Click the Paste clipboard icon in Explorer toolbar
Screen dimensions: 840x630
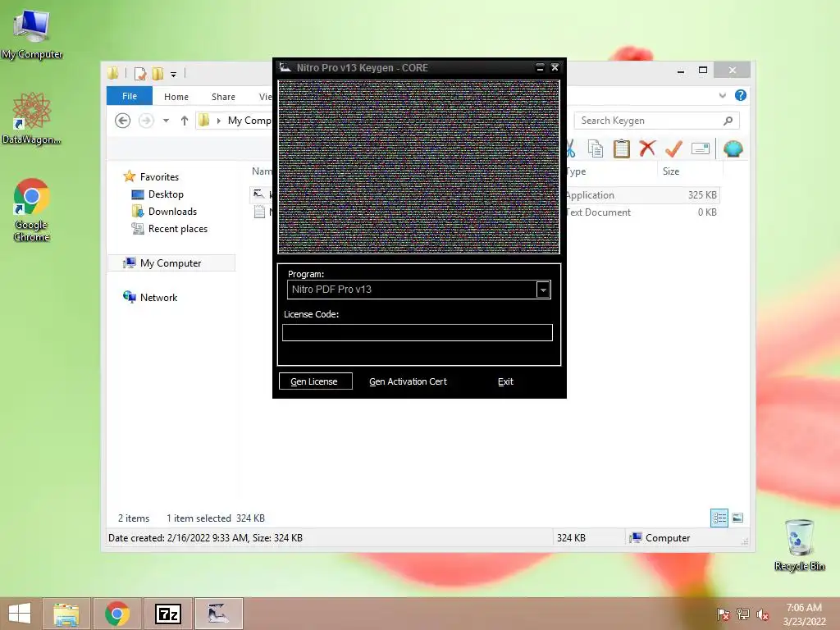click(x=622, y=148)
